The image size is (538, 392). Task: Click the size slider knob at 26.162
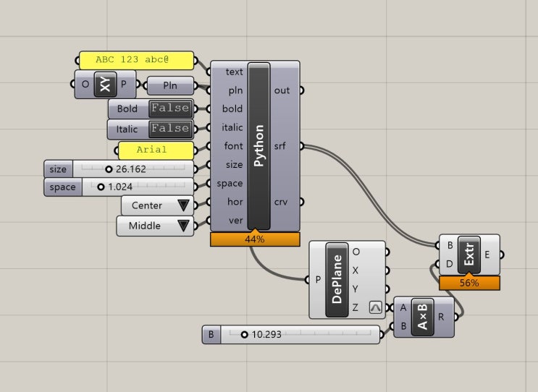coord(109,169)
